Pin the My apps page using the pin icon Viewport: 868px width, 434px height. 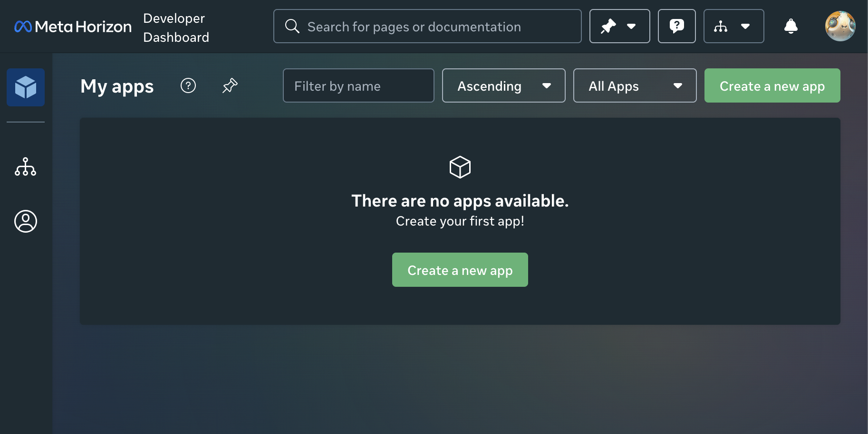[230, 85]
